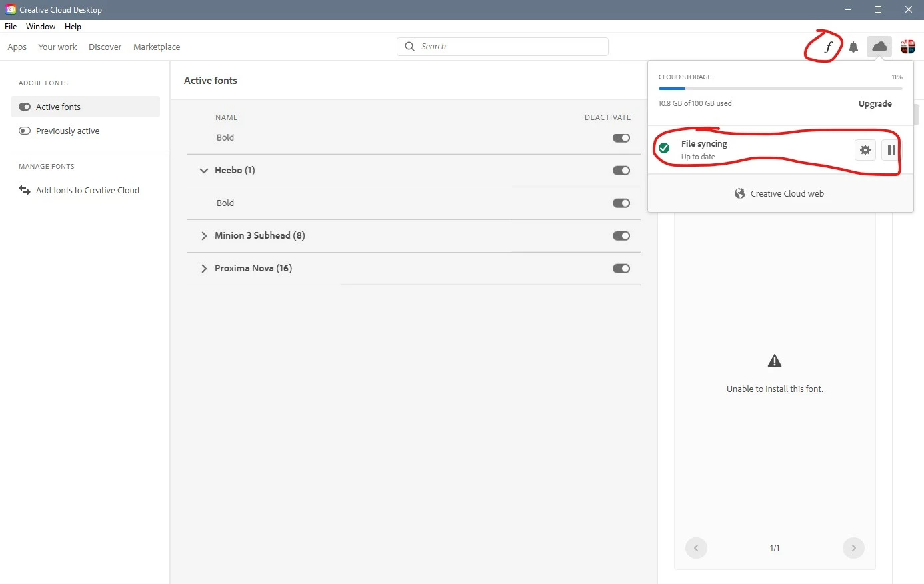Maximize the Creative Cloud Desktop window
Viewport: 924px width, 584px height.
pyautogui.click(x=878, y=9)
